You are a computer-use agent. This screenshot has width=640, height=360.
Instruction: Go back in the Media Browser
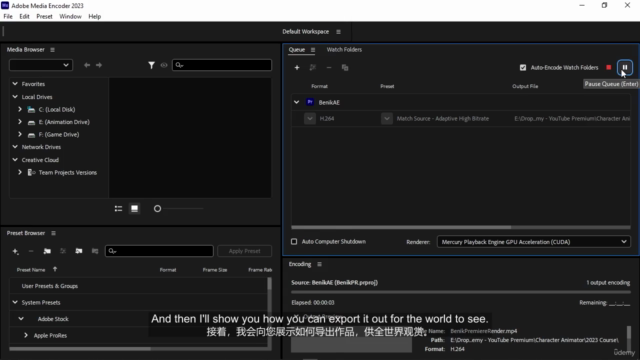(87, 65)
